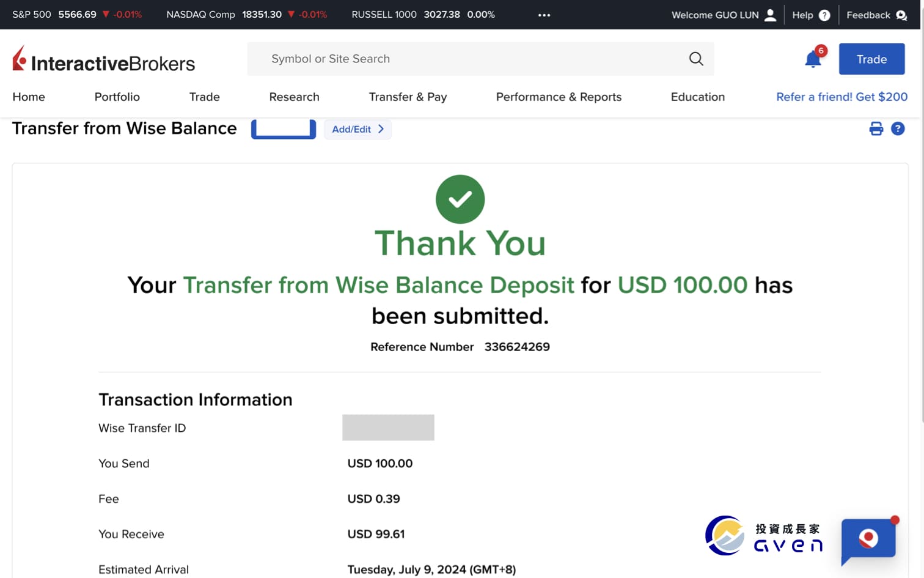
Task: Open the Portfolio menu
Action: pyautogui.click(x=117, y=97)
